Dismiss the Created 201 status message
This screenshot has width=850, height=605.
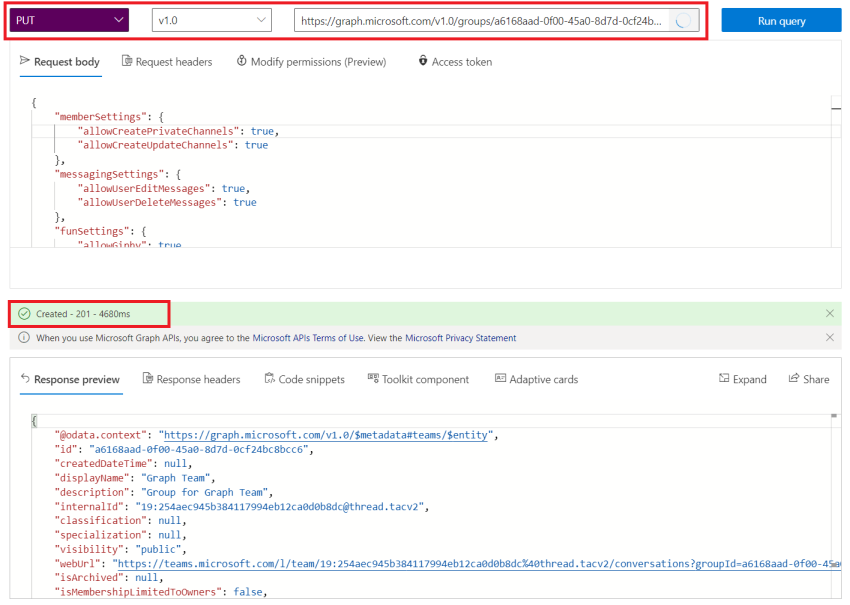pyautogui.click(x=829, y=313)
